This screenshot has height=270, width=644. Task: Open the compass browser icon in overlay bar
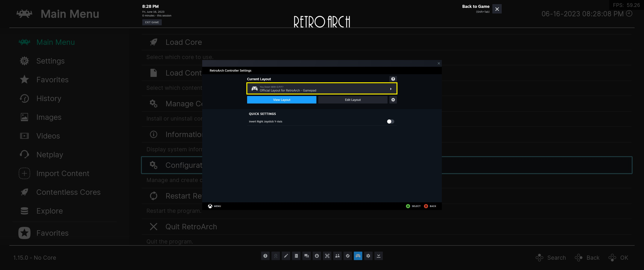pos(347,256)
